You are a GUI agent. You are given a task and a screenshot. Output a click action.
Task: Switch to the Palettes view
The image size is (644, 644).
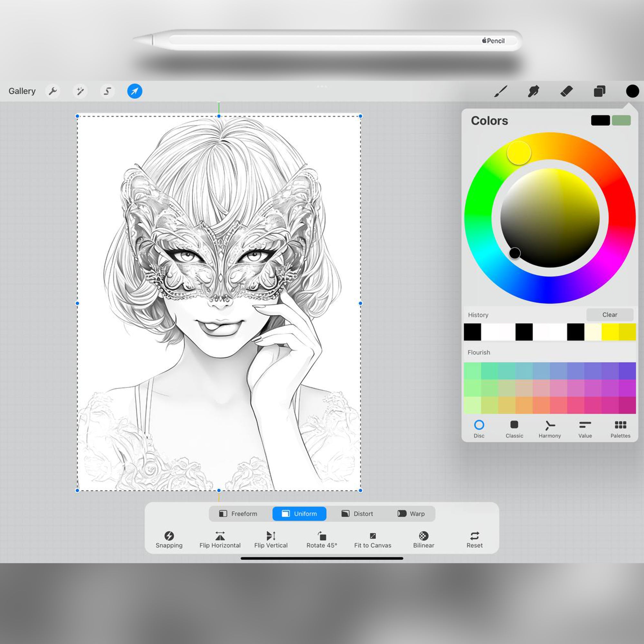620,429
